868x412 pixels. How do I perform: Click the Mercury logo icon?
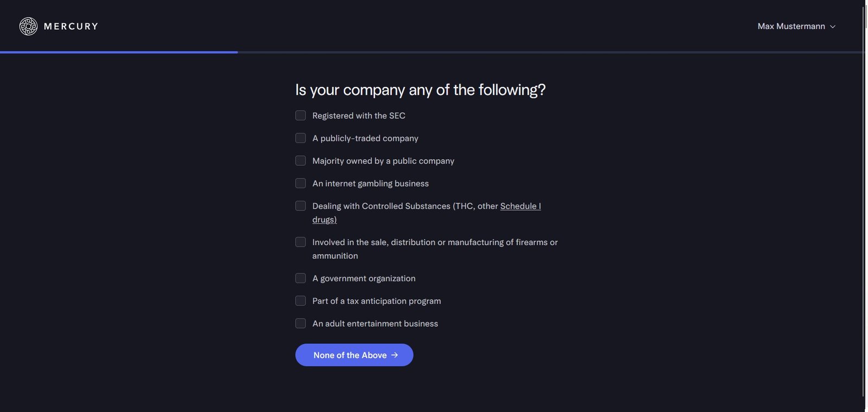coord(28,26)
